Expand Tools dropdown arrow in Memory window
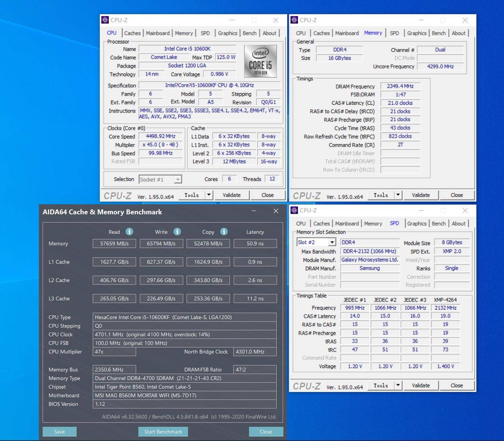This screenshot has width=504, height=441. coord(398,195)
